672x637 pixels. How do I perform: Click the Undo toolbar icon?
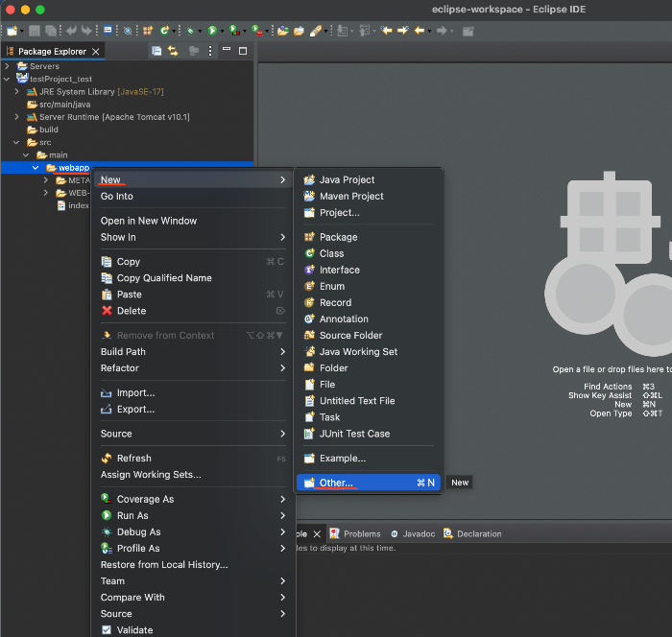71,31
